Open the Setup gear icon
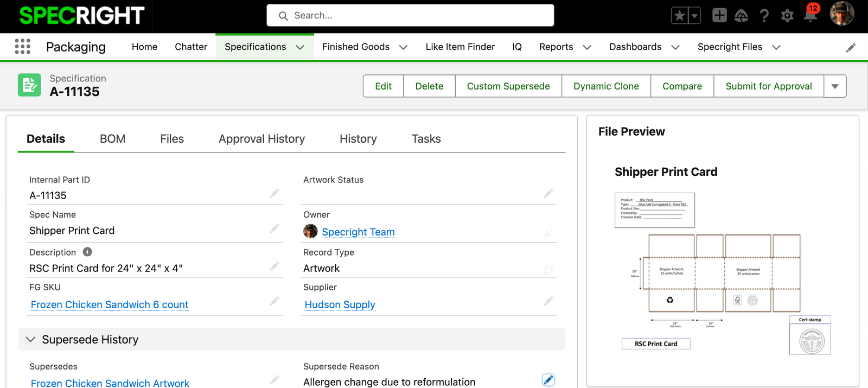 (x=787, y=16)
